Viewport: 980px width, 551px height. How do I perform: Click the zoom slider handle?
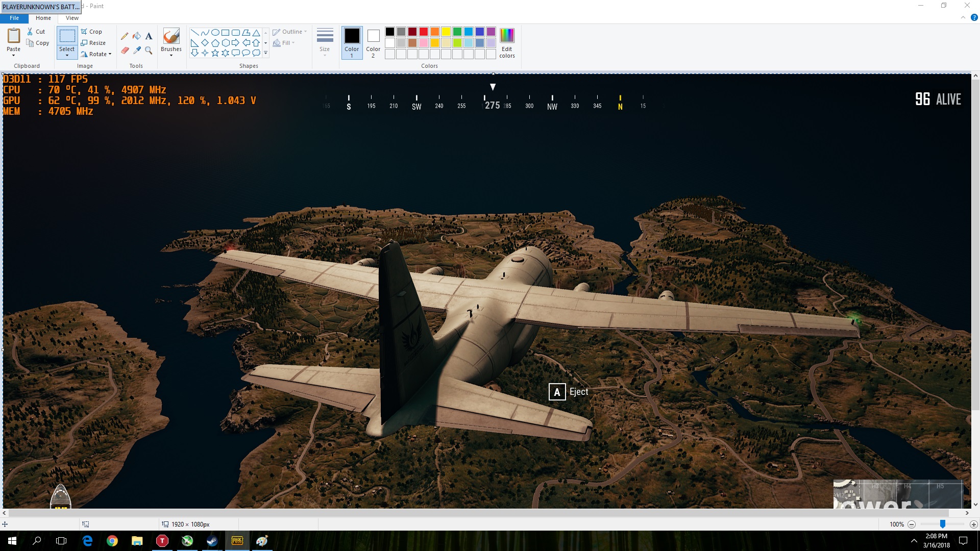click(x=943, y=524)
